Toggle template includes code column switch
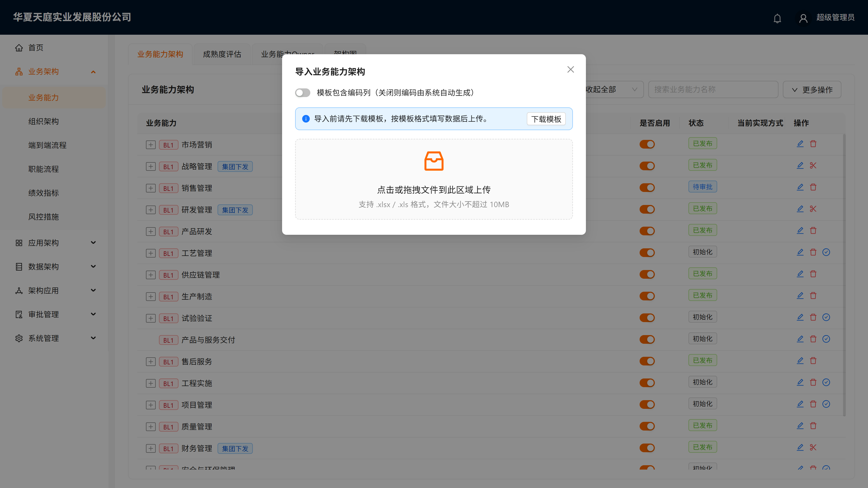Screen dimensions: 868x488 (303, 93)
